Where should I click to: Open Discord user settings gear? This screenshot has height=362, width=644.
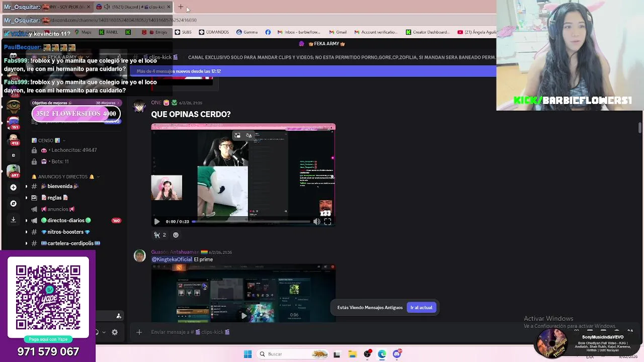coord(115,332)
